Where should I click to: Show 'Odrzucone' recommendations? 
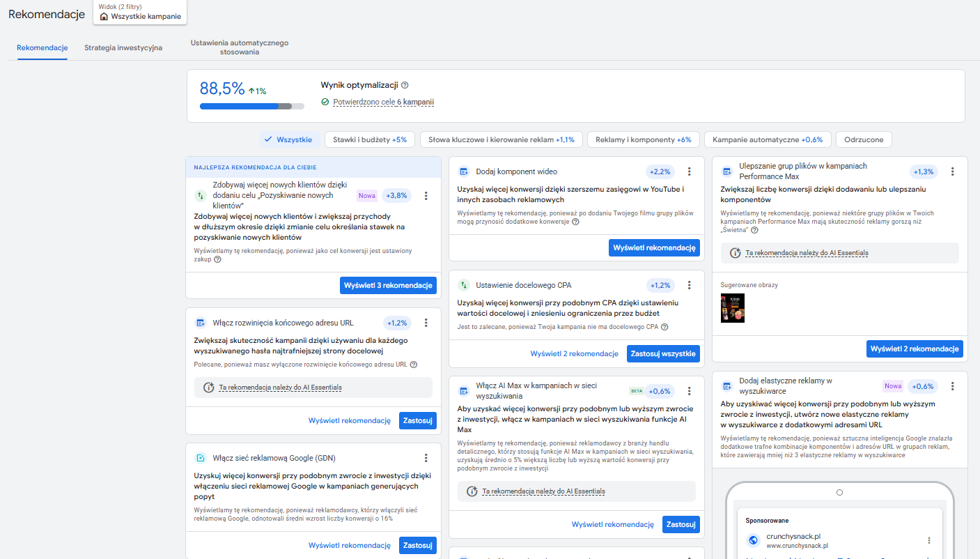pos(864,139)
